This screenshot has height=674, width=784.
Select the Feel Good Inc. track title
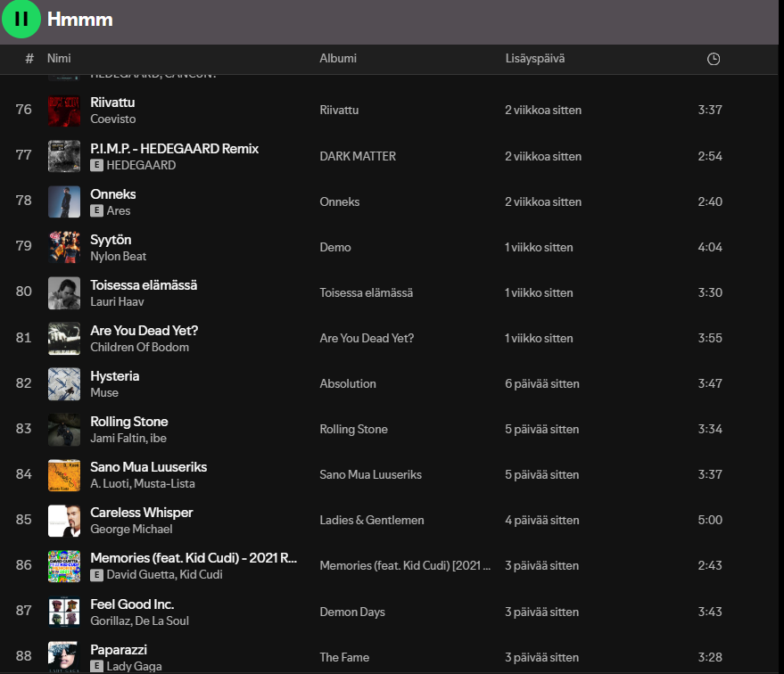pyautogui.click(x=132, y=604)
